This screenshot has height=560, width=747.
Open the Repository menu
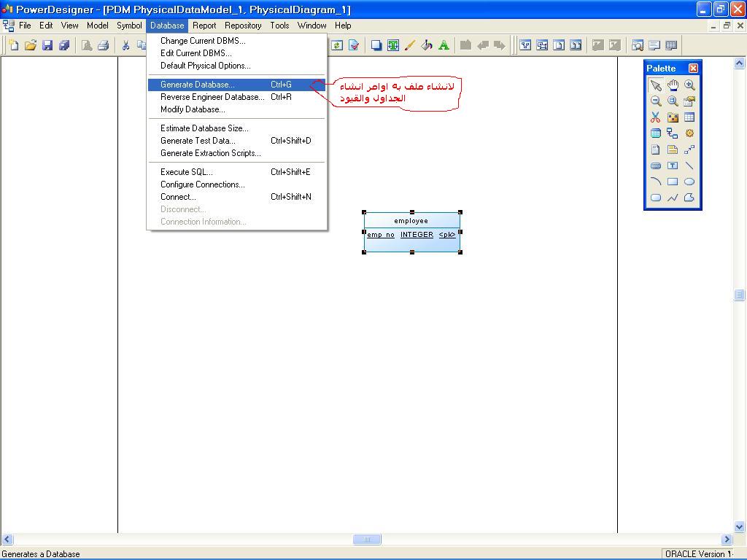pyautogui.click(x=243, y=26)
